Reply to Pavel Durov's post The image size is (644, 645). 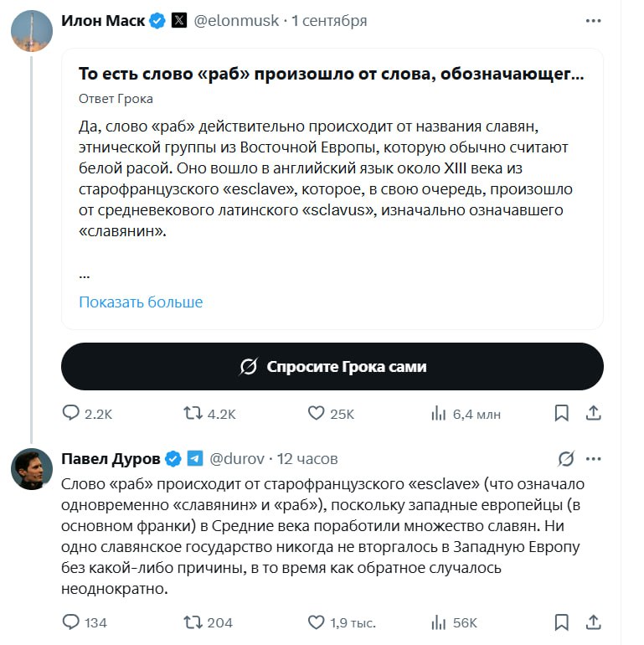(72, 622)
